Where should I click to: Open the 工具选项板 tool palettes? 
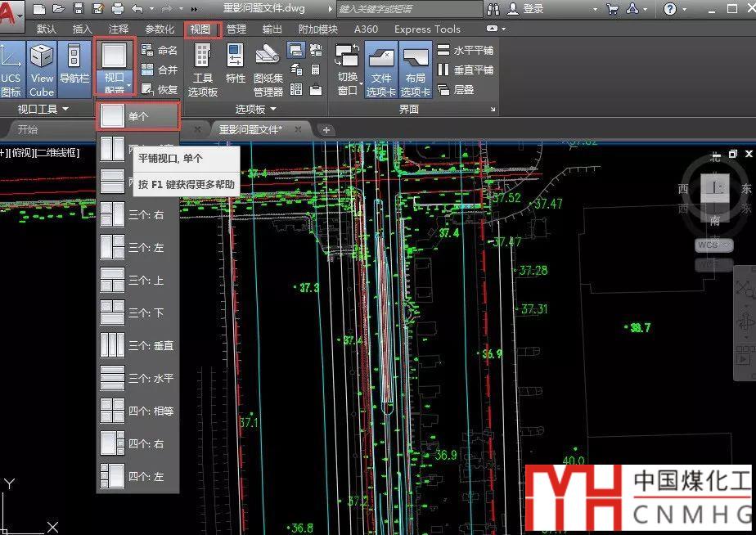coord(202,69)
